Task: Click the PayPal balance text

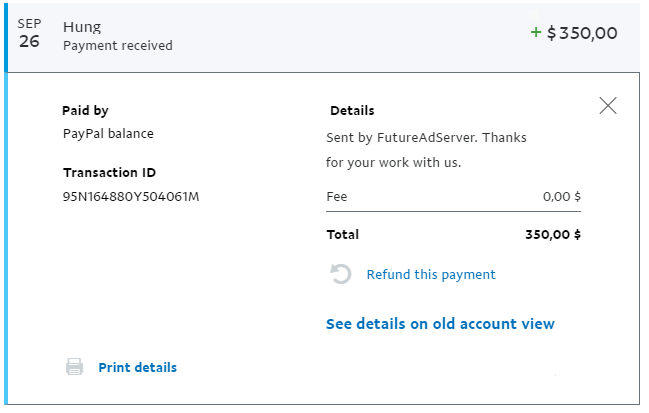Action: point(108,134)
